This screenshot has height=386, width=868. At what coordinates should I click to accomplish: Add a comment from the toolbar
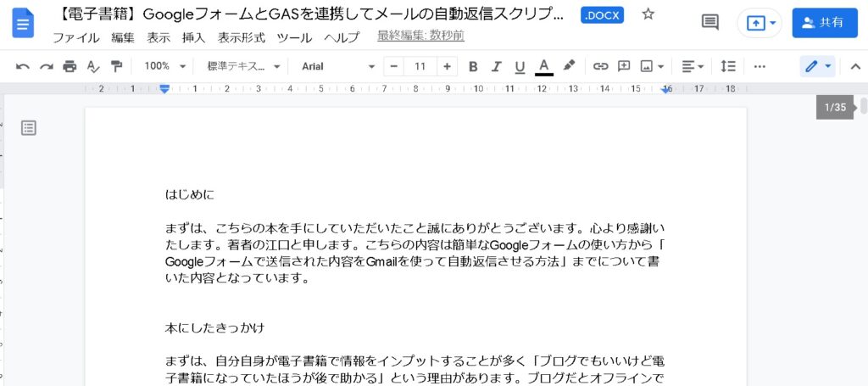pos(624,66)
